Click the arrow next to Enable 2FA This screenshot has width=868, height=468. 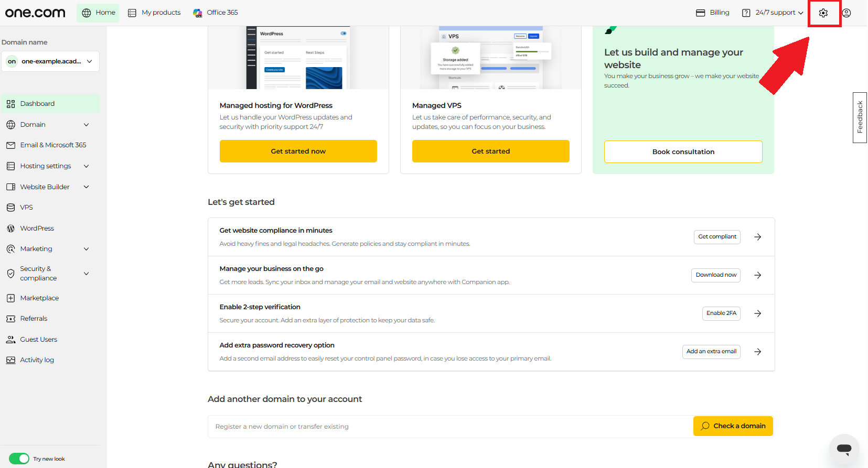point(758,313)
